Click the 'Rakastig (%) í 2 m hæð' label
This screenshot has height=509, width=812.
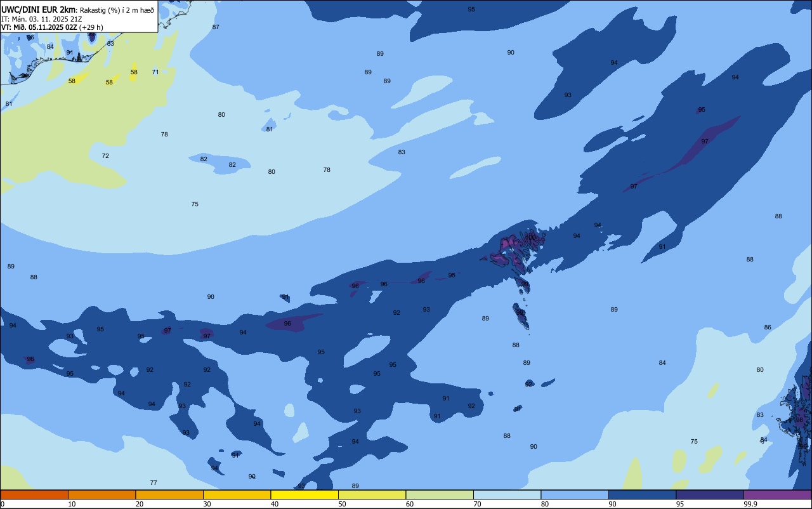point(117,10)
